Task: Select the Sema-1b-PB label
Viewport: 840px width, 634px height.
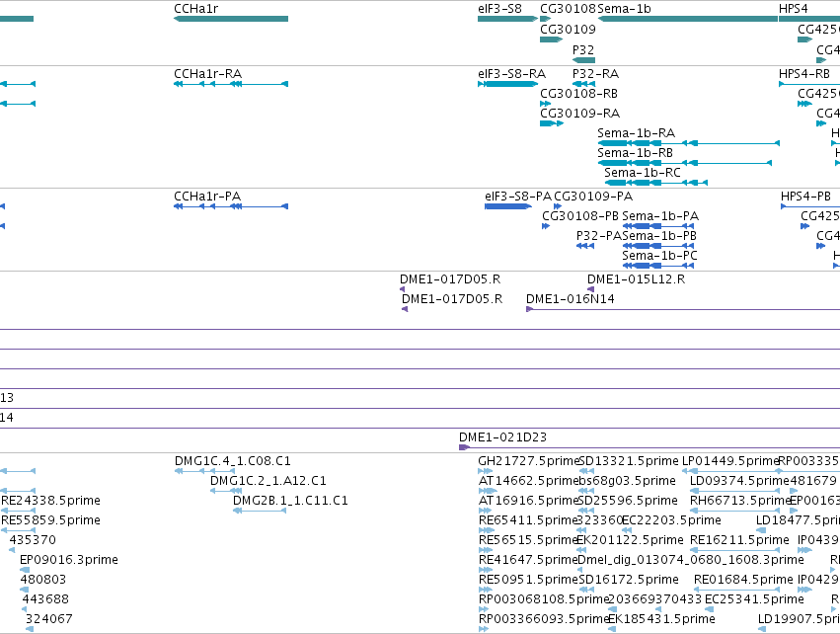Action: (x=659, y=236)
